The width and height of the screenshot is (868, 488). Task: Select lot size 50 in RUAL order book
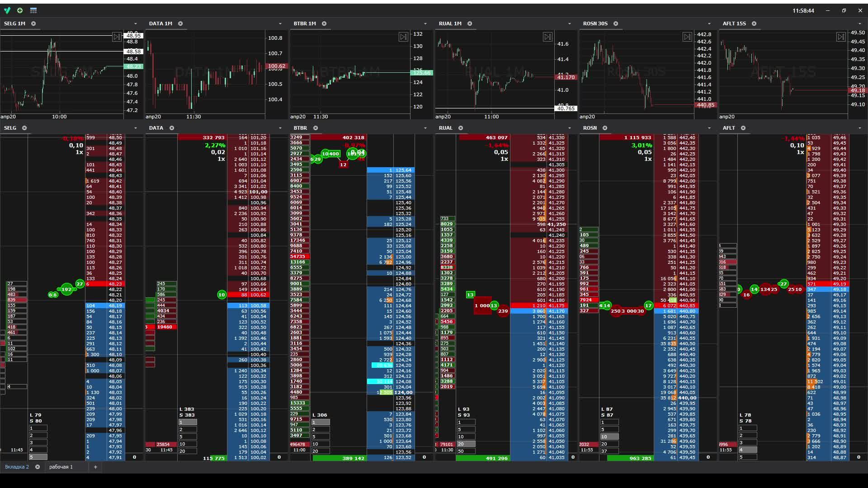(x=466, y=451)
